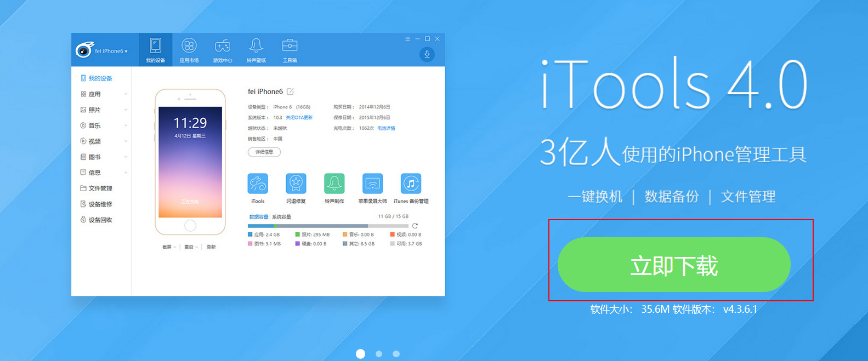Open the hamburger menu in title bar
The width and height of the screenshot is (868, 361).
tap(407, 39)
